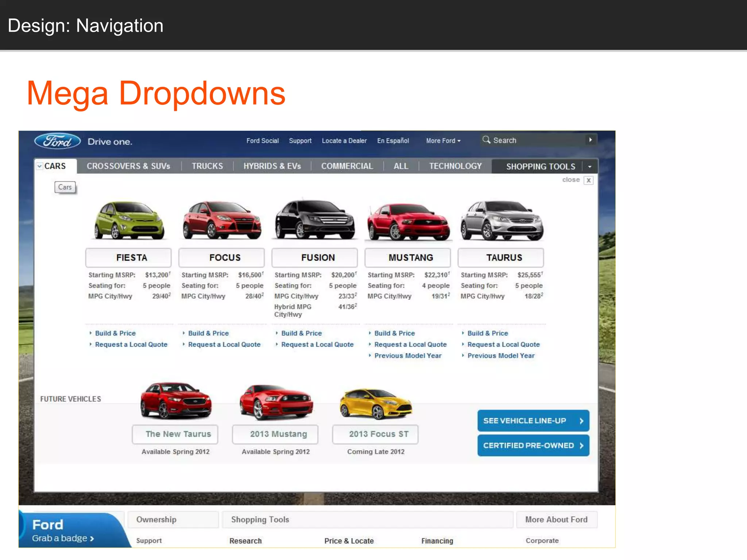Click Certified Pre-Owned button
Viewport: 747px width, 560px height.
pyautogui.click(x=533, y=446)
